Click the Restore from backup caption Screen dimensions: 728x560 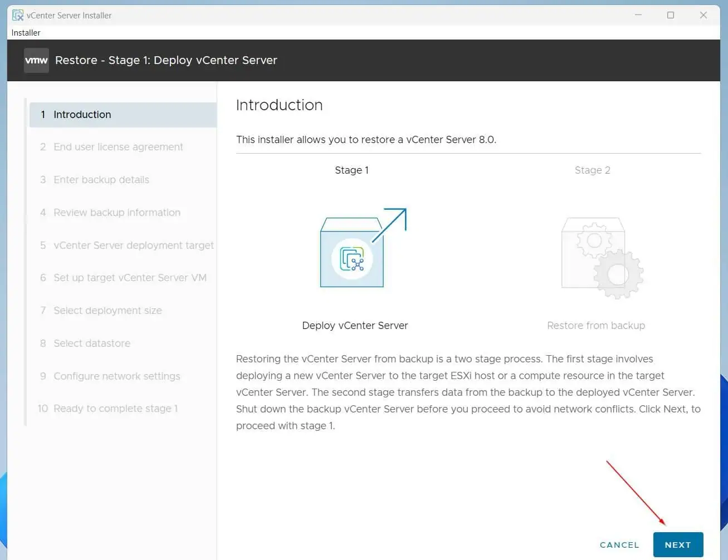[x=596, y=326]
